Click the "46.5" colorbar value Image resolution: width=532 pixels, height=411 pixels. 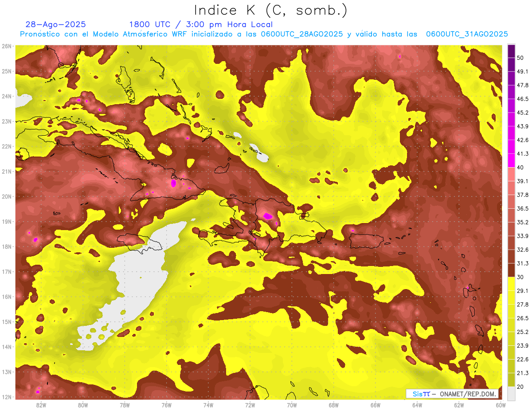click(523, 99)
